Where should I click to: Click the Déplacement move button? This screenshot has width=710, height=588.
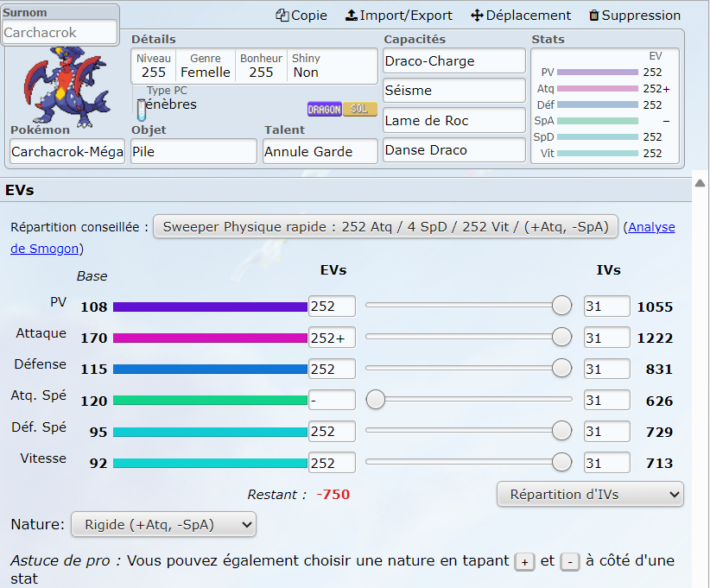521,16
